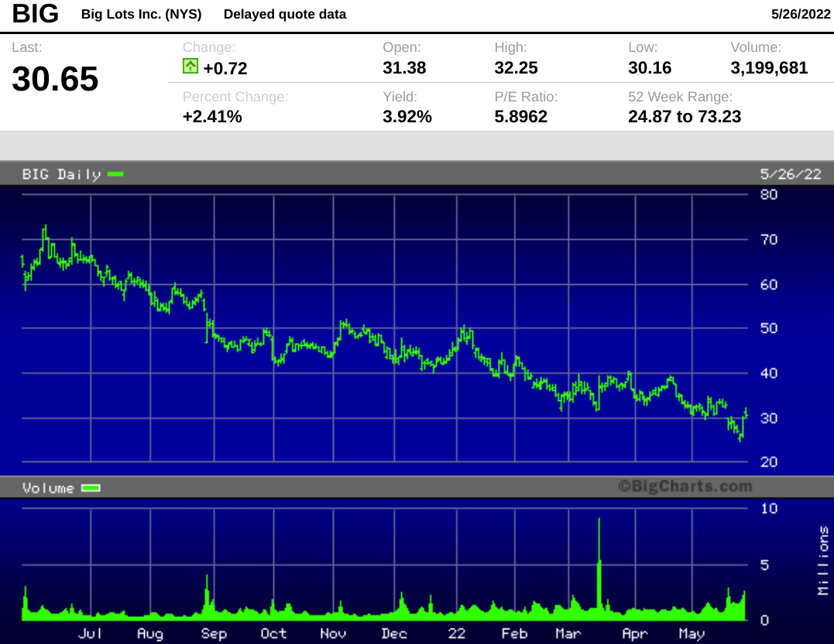Click the September volume spike bar

(207, 598)
